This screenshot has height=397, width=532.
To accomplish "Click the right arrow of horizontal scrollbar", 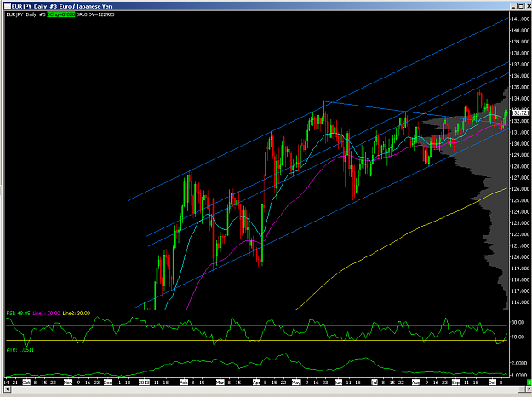I will coord(529,388).
